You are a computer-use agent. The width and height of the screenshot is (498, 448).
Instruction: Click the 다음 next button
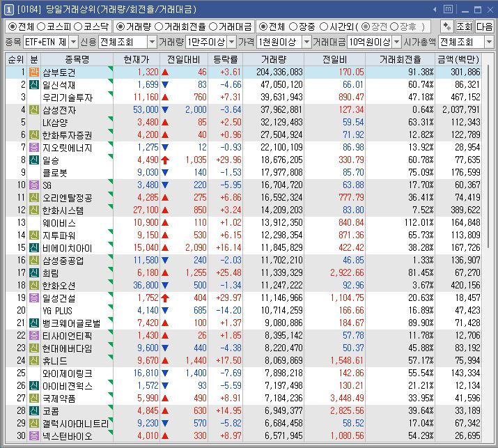(x=484, y=26)
